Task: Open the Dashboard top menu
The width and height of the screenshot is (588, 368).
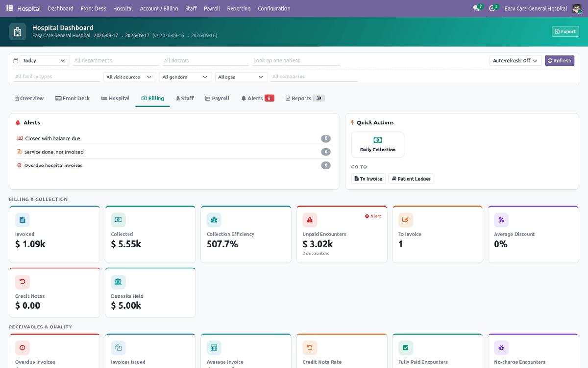Action: [x=61, y=8]
